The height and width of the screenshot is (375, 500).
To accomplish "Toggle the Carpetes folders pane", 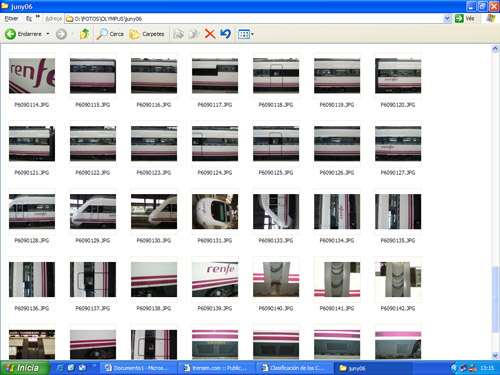I will (147, 34).
